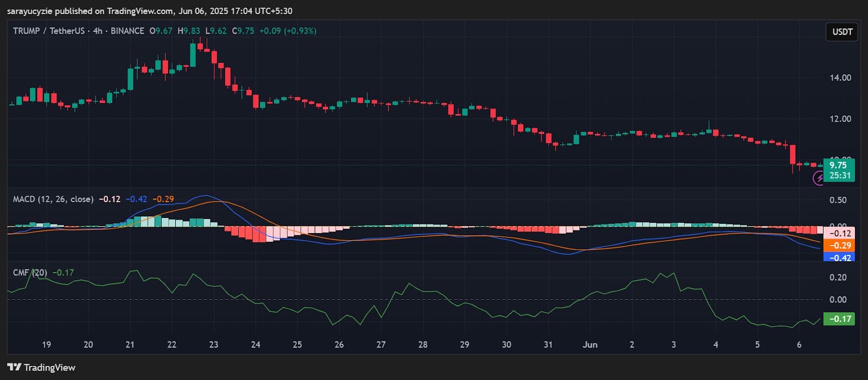Click date label 30 on time axis
868x380 pixels.
pos(507,344)
